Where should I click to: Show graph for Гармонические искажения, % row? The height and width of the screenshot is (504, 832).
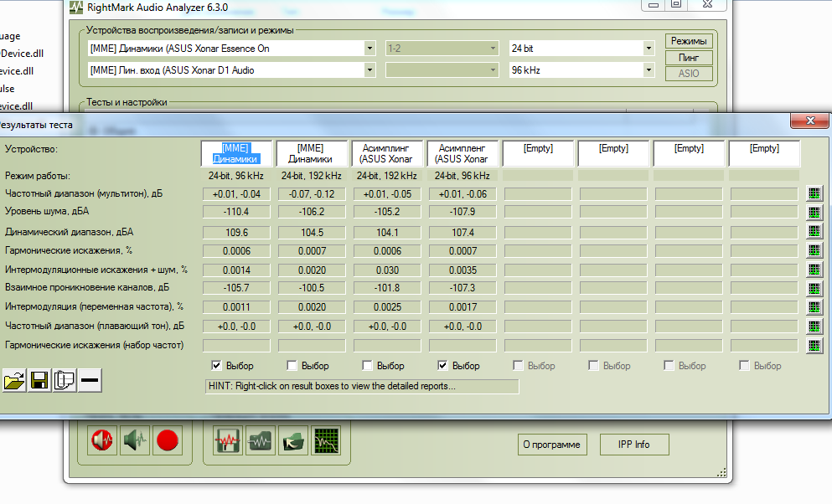814,250
